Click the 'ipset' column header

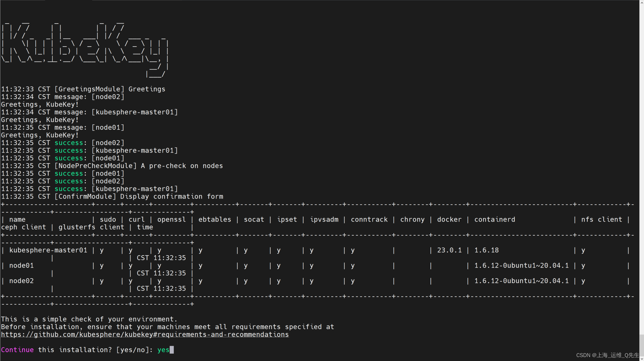pyautogui.click(x=287, y=219)
